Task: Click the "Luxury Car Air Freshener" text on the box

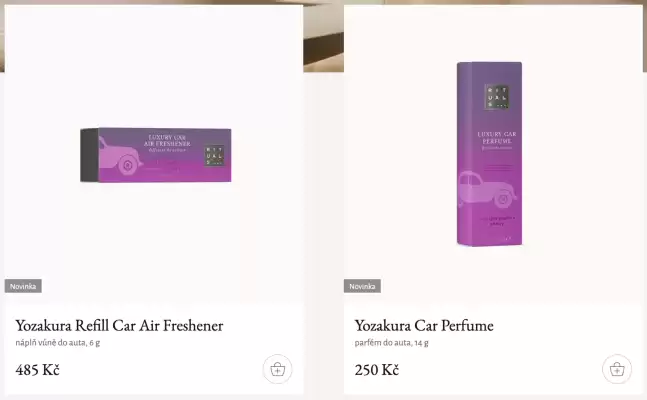Action: 167,140
